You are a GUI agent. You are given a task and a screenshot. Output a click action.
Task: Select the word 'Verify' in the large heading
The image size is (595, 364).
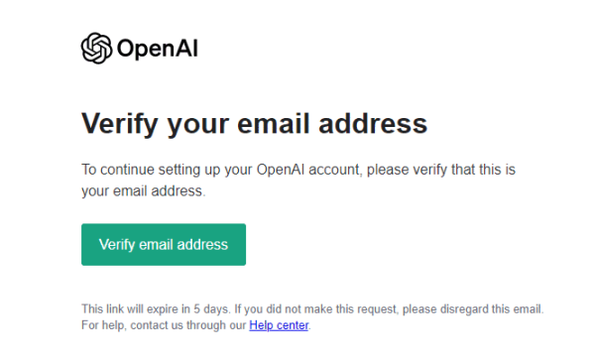point(120,124)
